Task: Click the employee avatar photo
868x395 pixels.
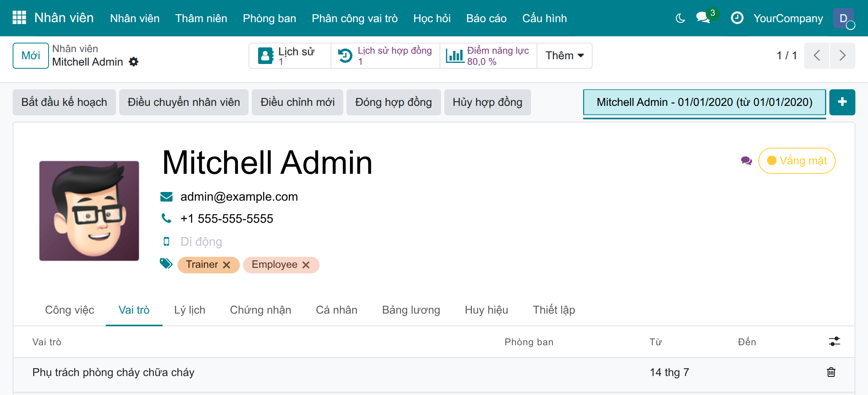Action: click(x=89, y=211)
